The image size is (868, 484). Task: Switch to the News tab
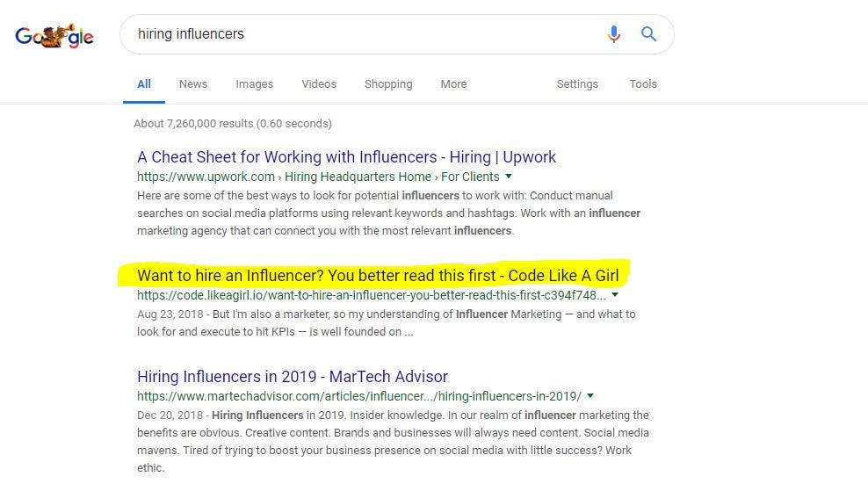point(192,84)
